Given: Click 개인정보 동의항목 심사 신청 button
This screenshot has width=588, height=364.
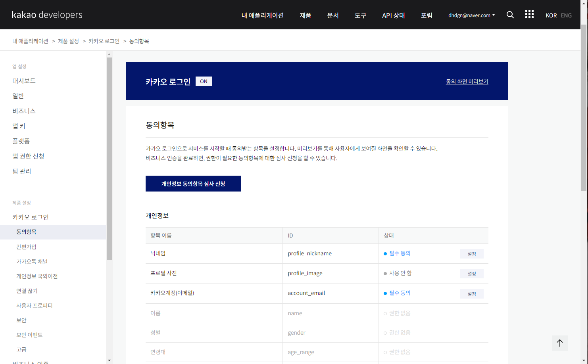Looking at the screenshot, I should tap(193, 184).
